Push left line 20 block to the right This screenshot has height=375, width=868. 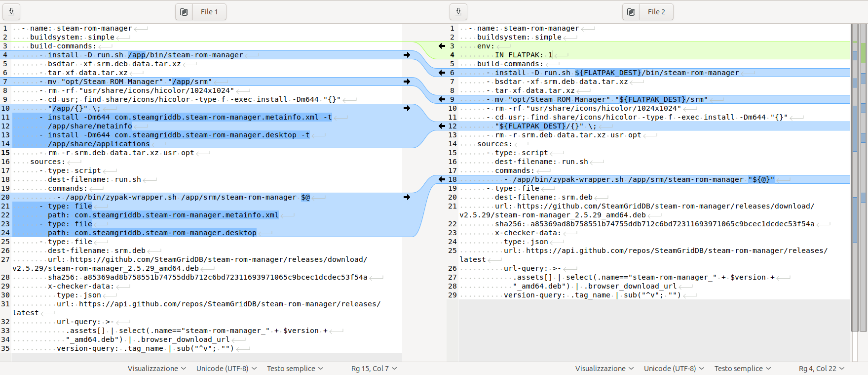coord(407,197)
